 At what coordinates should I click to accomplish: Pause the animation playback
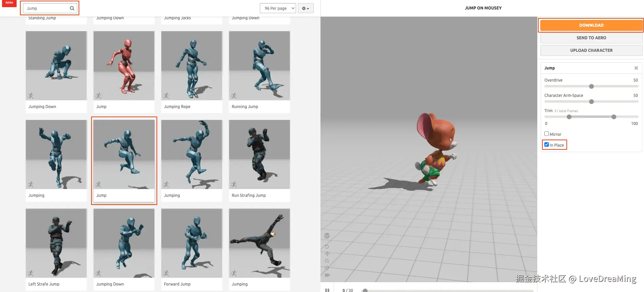[327, 290]
